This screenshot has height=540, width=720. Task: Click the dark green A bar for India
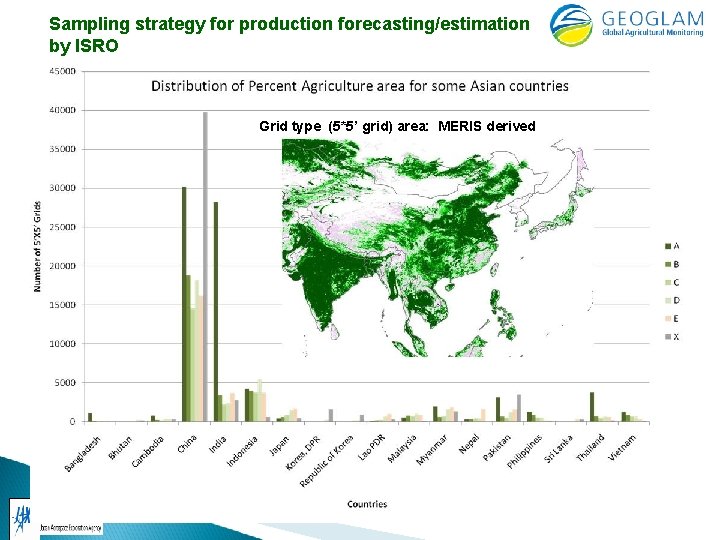[x=216, y=312]
